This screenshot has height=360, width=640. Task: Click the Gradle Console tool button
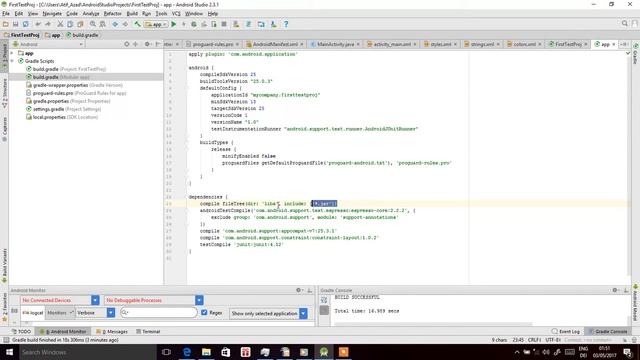608,331
